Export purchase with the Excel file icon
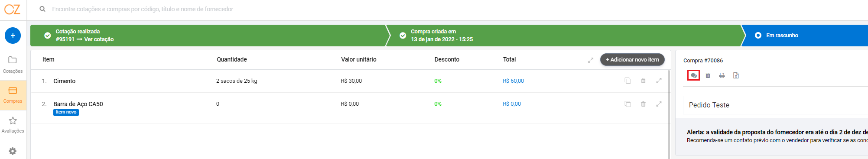Image resolution: width=868 pixels, height=159 pixels. click(x=736, y=75)
